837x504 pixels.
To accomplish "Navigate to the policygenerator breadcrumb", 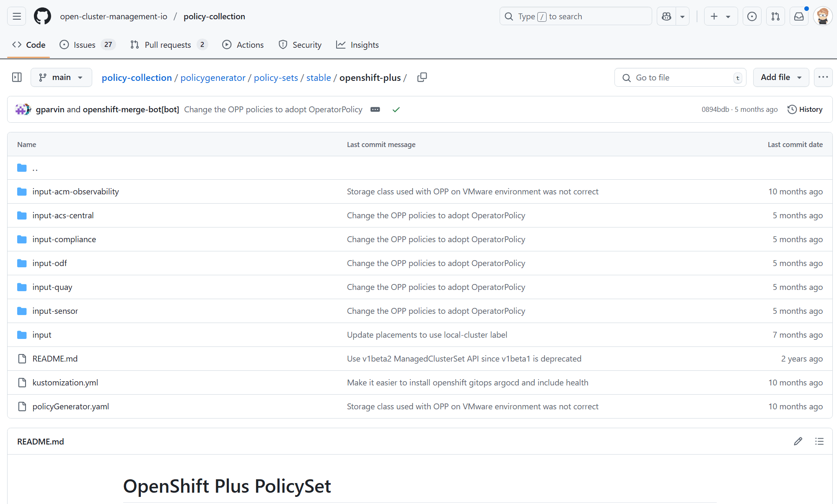I will pyautogui.click(x=213, y=78).
